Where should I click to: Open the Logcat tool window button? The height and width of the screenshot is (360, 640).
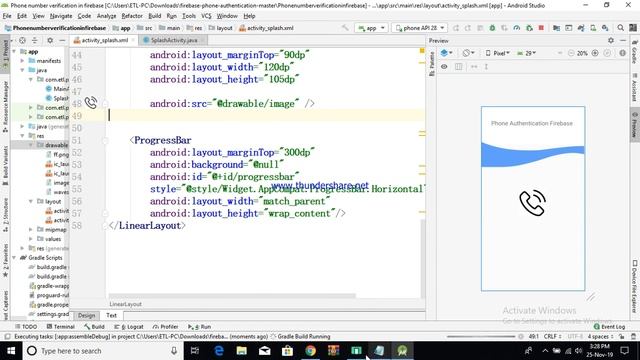pos(129,327)
